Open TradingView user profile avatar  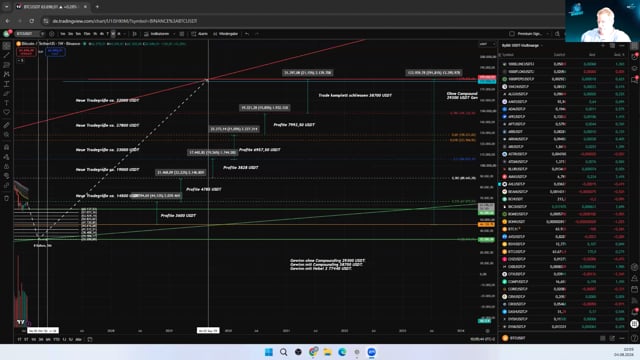tap(7, 34)
